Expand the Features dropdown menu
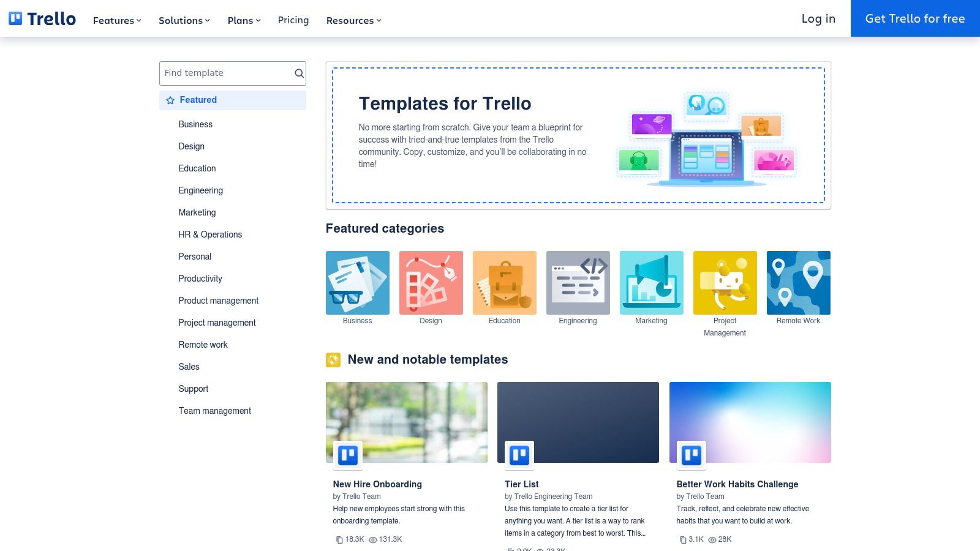This screenshot has height=551, width=980. coord(117,20)
